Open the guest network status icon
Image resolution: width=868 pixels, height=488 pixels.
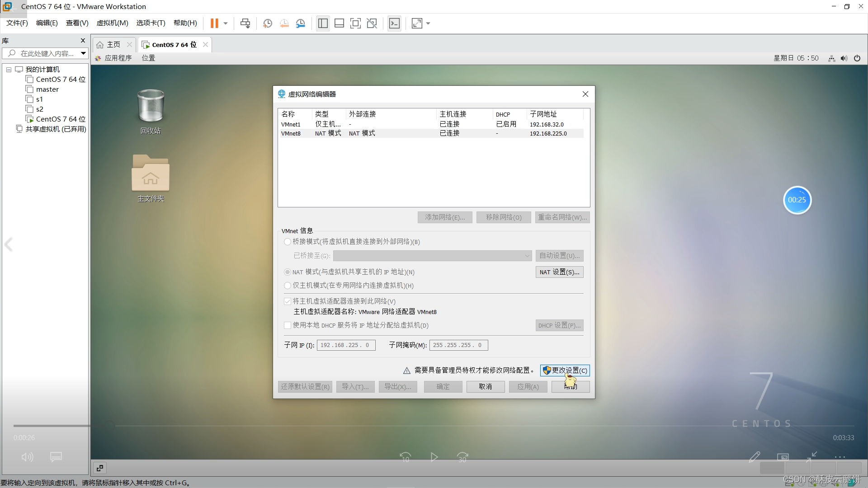pyautogui.click(x=831, y=58)
